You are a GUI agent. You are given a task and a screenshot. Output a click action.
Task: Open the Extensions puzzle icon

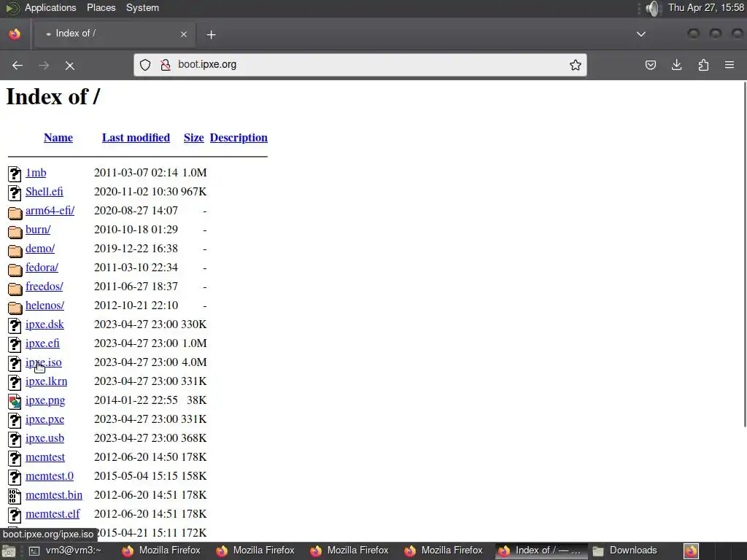pos(703,65)
